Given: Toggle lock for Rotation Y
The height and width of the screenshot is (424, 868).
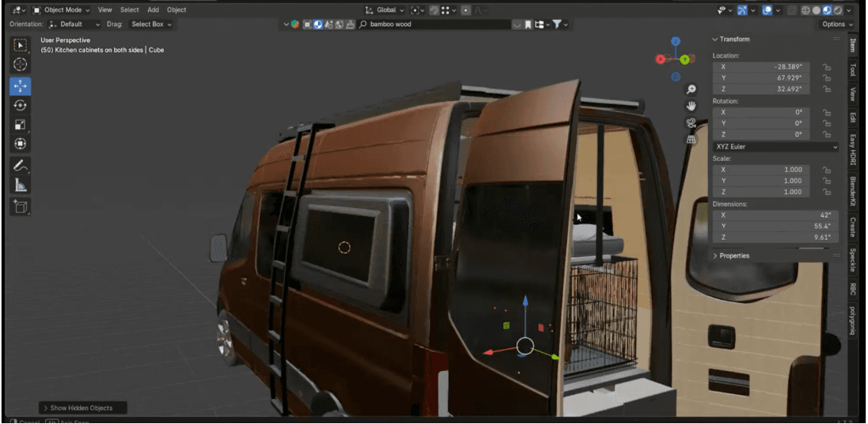Looking at the screenshot, I should (x=827, y=123).
